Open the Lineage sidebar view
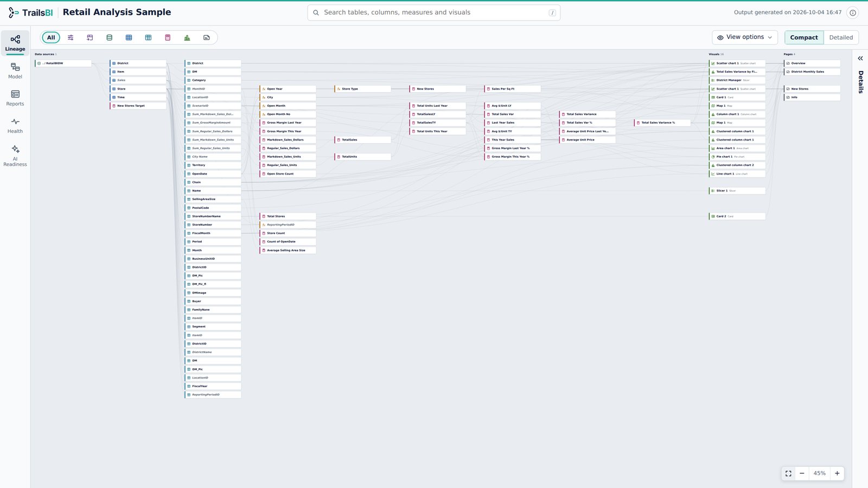Image resolution: width=868 pixels, height=488 pixels. tap(15, 43)
